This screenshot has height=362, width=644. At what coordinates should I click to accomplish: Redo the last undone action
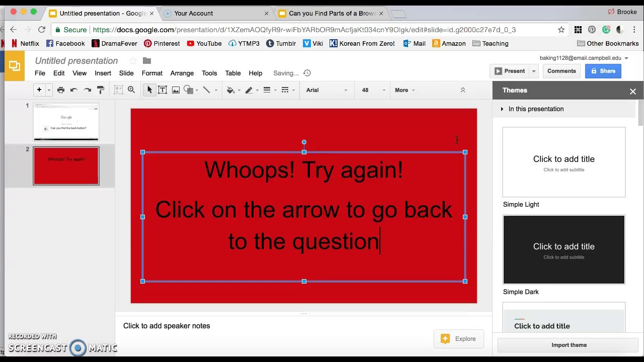coord(88,90)
